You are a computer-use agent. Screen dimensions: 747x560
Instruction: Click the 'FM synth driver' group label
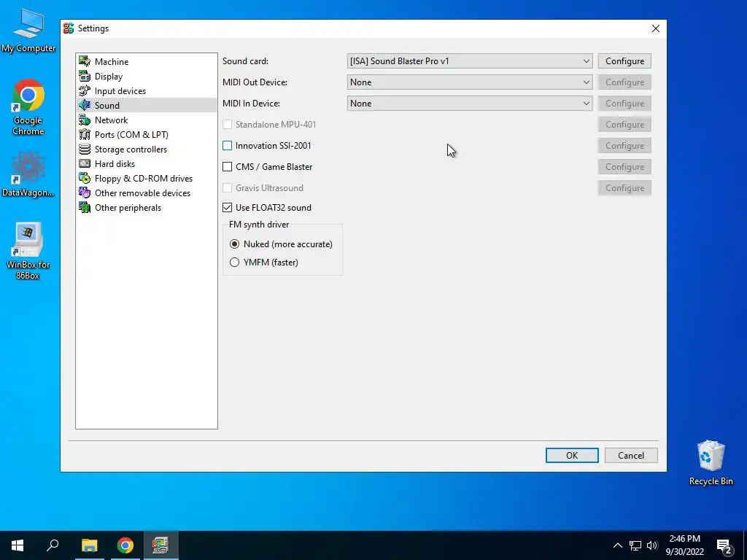(x=259, y=225)
